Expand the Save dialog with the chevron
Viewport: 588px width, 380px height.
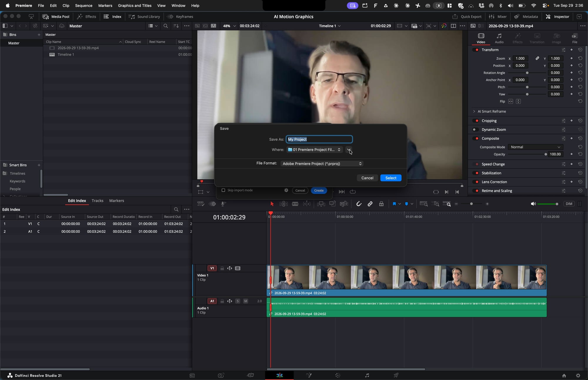coord(349,150)
